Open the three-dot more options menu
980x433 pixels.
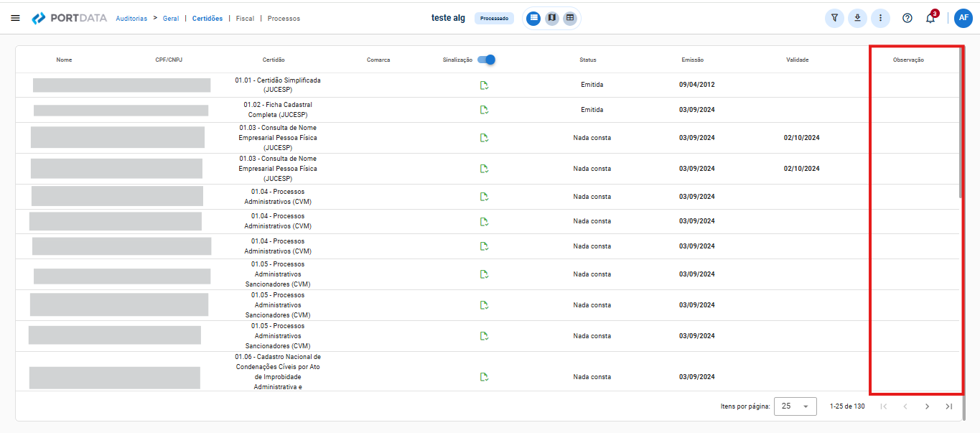(880, 18)
